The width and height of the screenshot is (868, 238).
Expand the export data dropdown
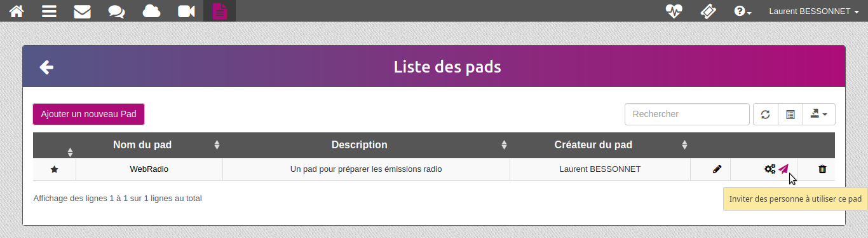[819, 115]
